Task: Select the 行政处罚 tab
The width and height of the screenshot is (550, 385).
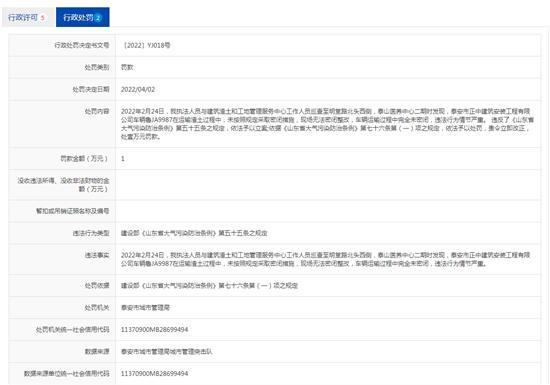Action: [x=83, y=17]
